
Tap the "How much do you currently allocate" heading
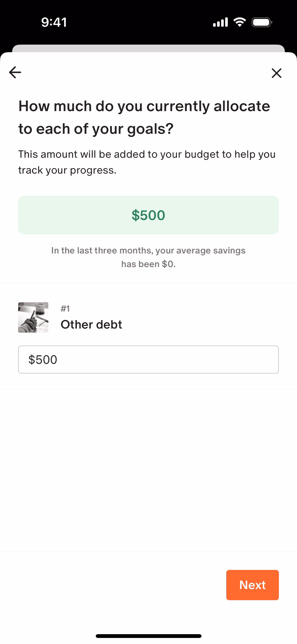tap(144, 106)
